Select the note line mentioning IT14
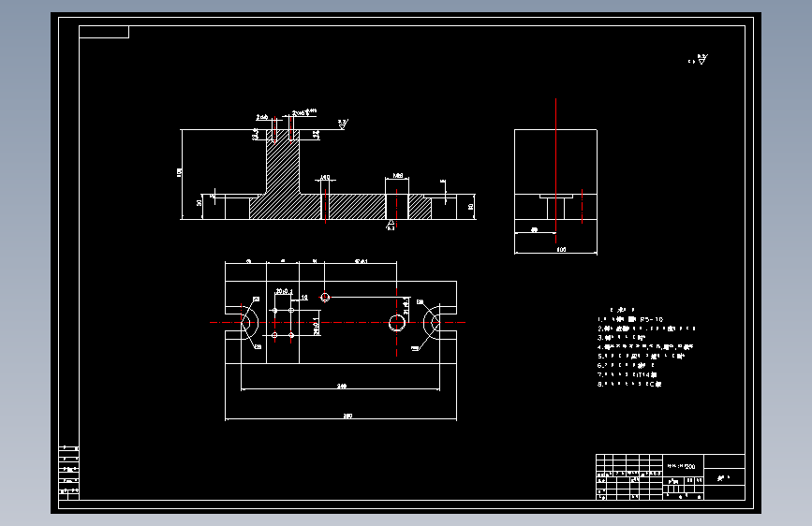Viewport: 812px width, 526px height. tap(627, 374)
